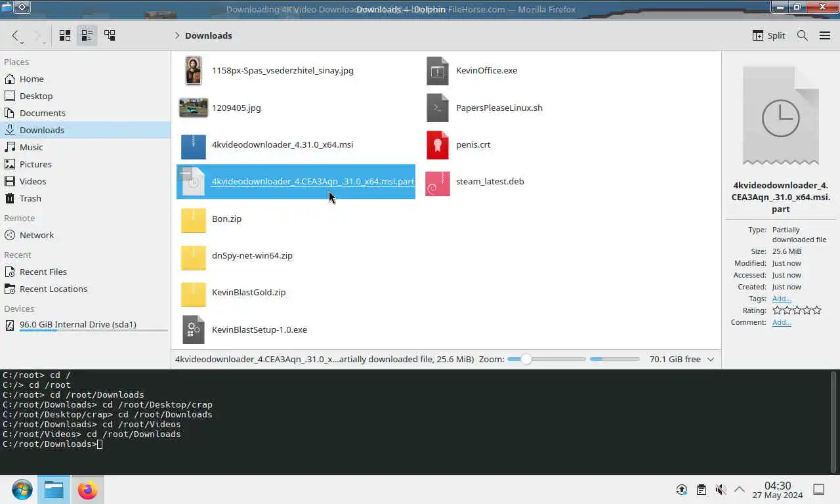
Task: Expand hidden system tray icons arrow
Action: (x=739, y=490)
